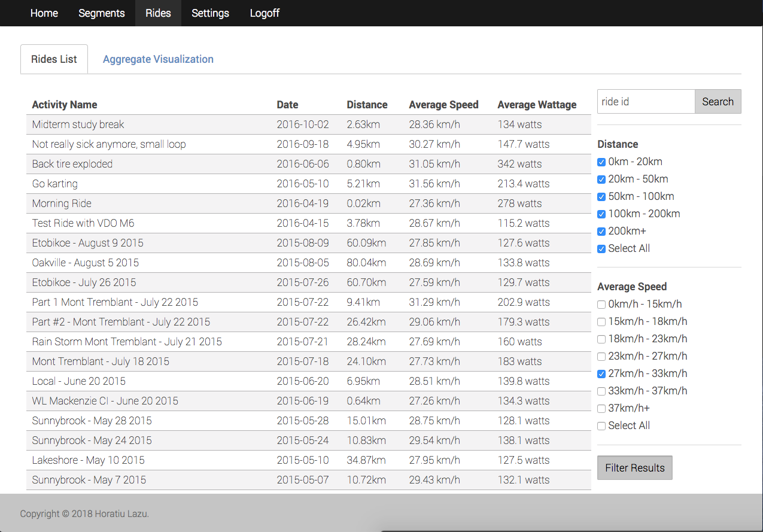The image size is (763, 532).
Task: Select Part #2 - Mont Tremblant ride
Action: (x=309, y=322)
